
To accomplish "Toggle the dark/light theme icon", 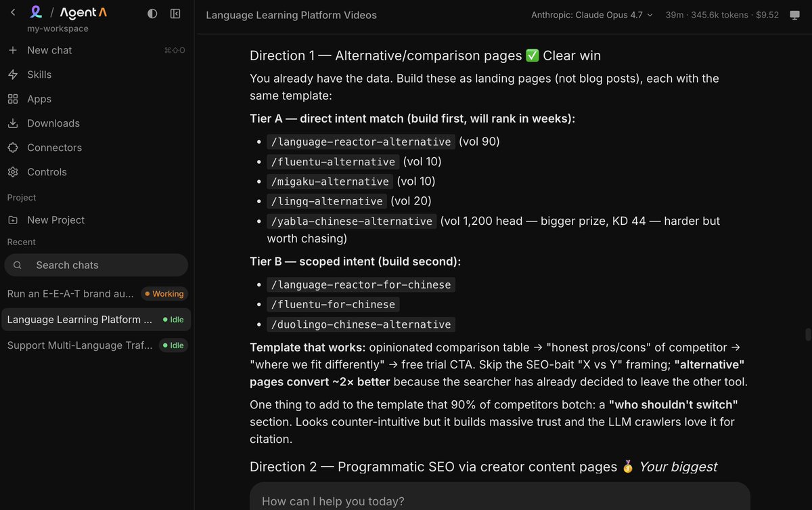I will tap(152, 14).
